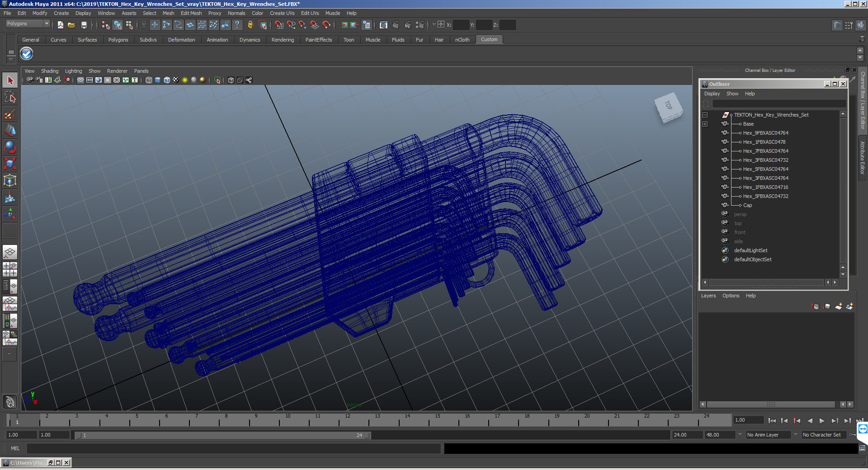Select the Soft Modification tool
868x470 pixels.
[x=10, y=197]
